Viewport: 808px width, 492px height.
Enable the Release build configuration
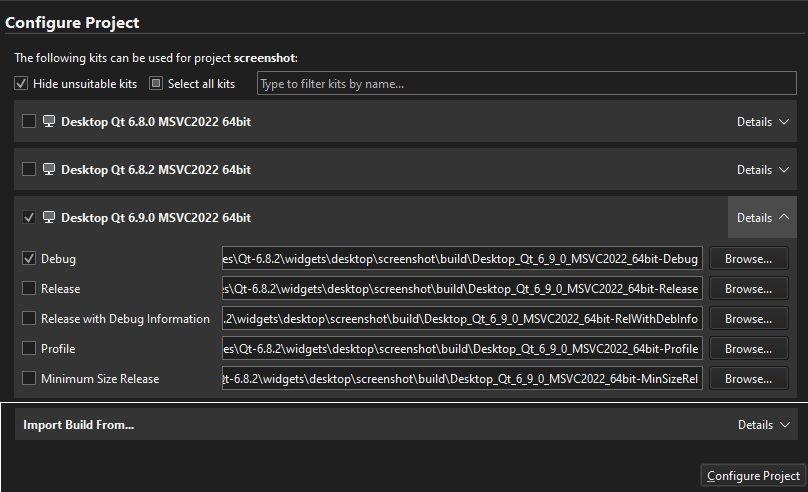point(28,289)
